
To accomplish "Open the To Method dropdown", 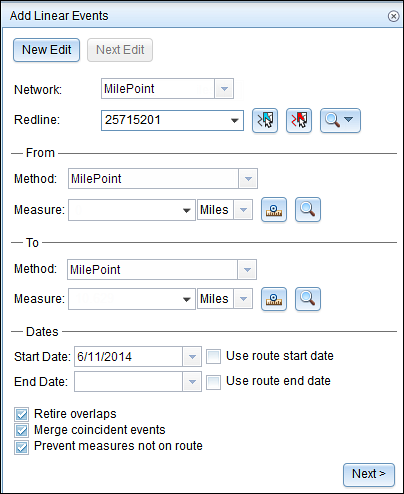I will [x=247, y=269].
